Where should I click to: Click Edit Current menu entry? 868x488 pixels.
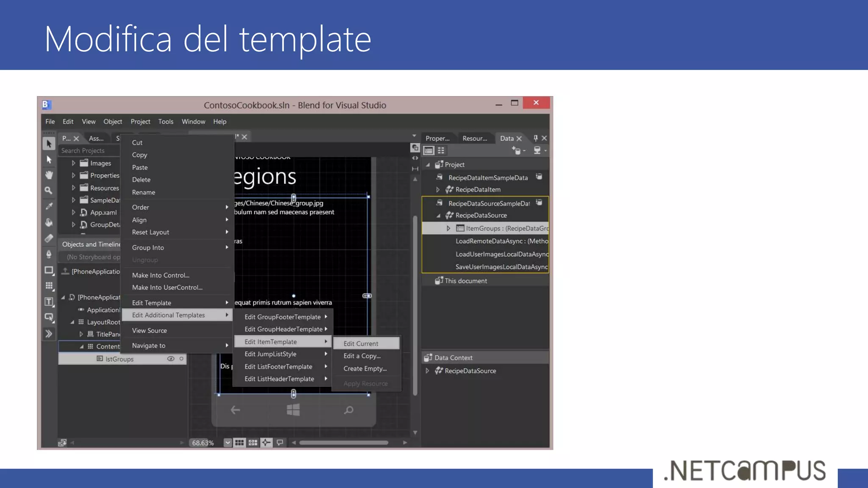point(361,344)
